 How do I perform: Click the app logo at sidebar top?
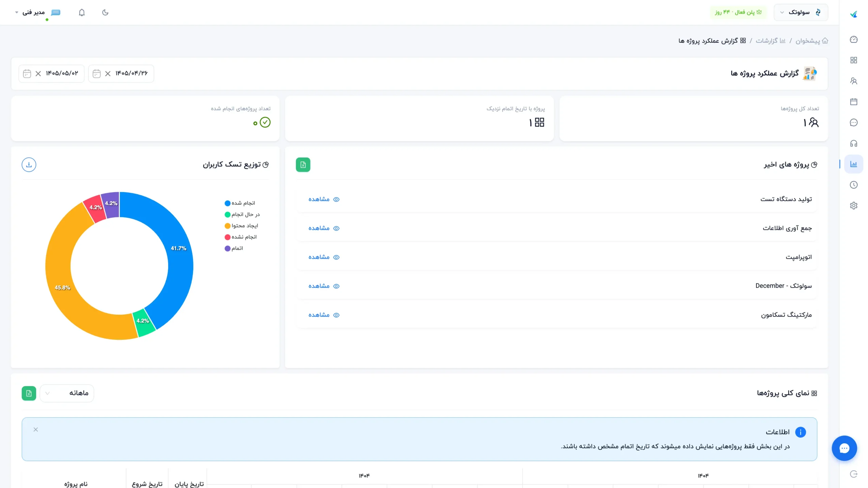[853, 14]
